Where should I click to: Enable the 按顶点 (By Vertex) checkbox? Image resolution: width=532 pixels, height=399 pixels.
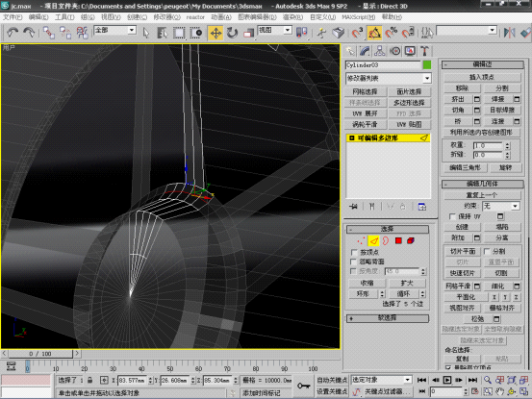[353, 252]
